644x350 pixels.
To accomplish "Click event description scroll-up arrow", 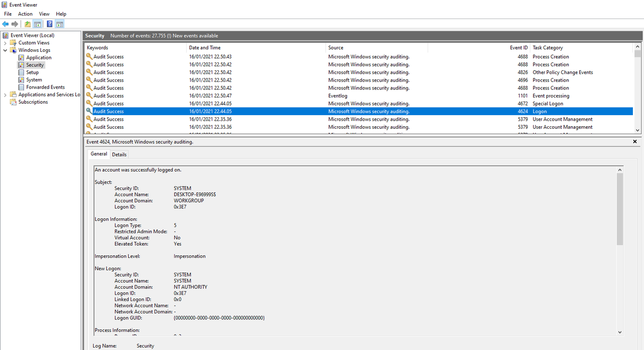I will [620, 170].
